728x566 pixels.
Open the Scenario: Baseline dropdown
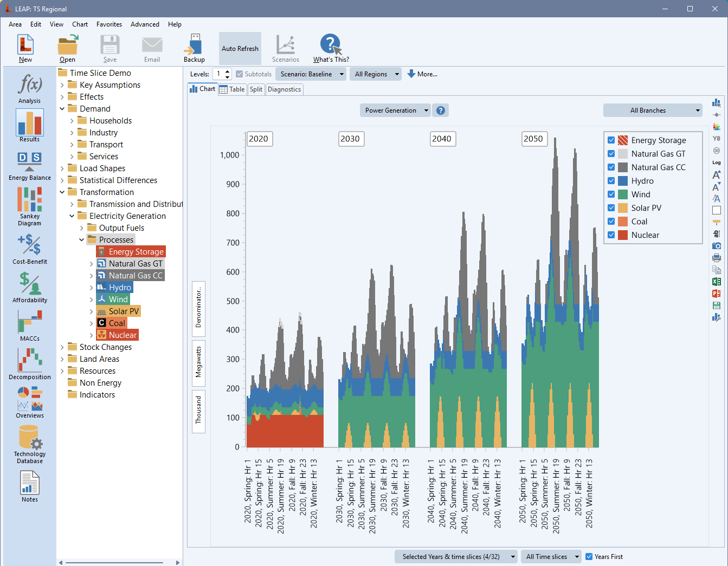pos(311,74)
